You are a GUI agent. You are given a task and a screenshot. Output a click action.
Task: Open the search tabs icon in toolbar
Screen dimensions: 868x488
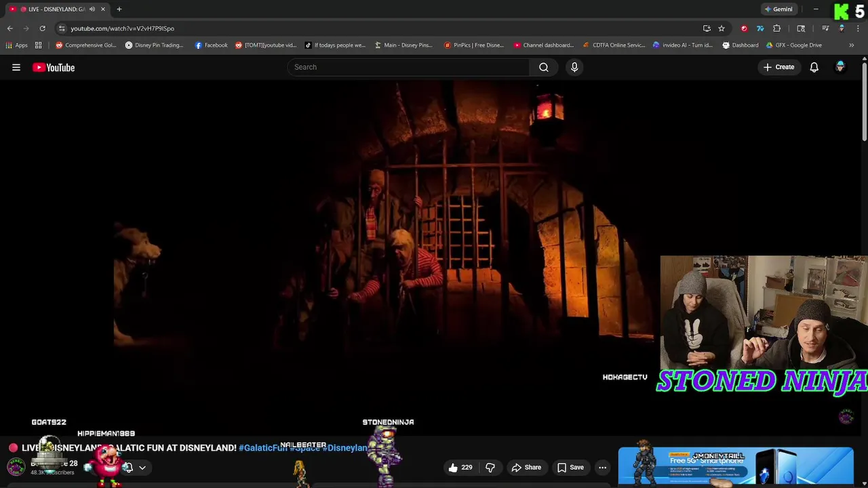(801, 28)
